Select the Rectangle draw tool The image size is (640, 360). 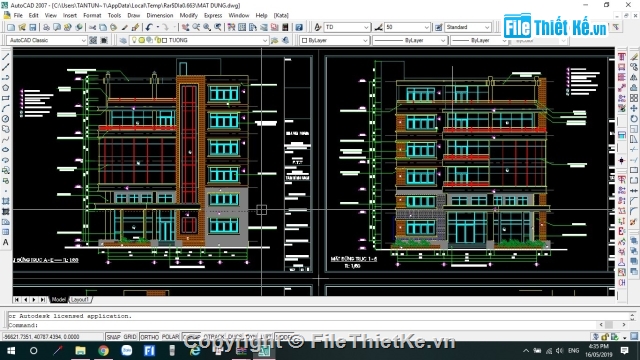(x=5, y=98)
